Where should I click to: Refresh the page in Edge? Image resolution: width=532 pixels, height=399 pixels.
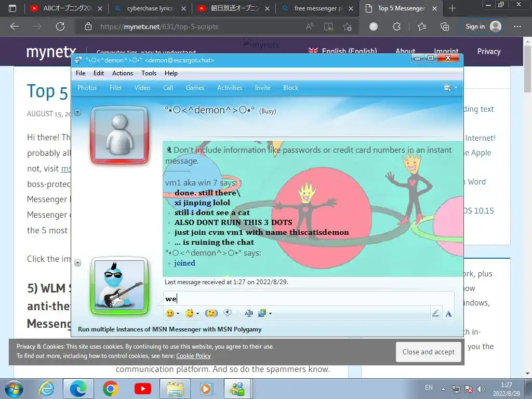tap(60, 26)
